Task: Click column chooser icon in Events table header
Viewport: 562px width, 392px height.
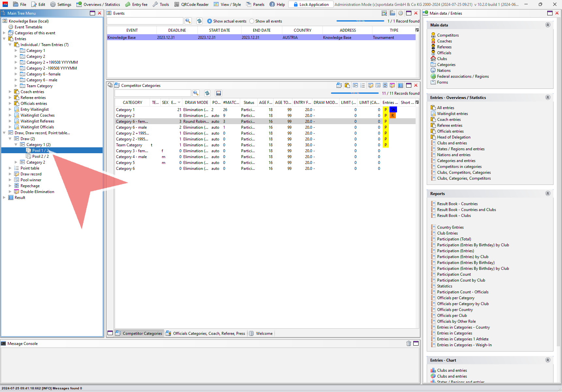Action: (417, 30)
